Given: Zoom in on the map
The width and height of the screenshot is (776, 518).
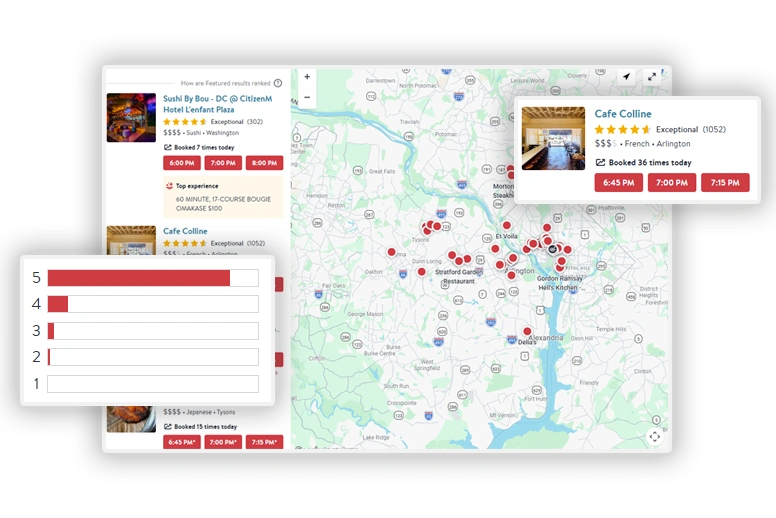Looking at the screenshot, I should pyautogui.click(x=307, y=77).
